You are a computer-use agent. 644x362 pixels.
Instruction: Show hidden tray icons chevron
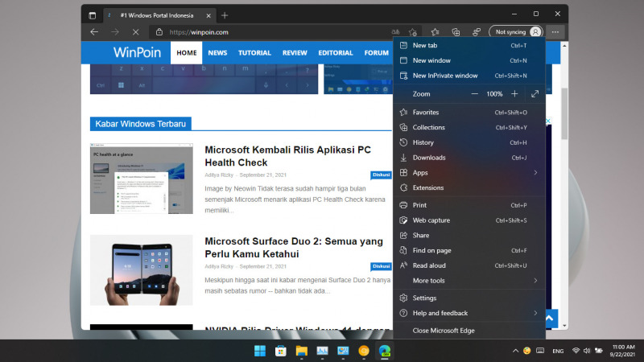pyautogui.click(x=515, y=351)
